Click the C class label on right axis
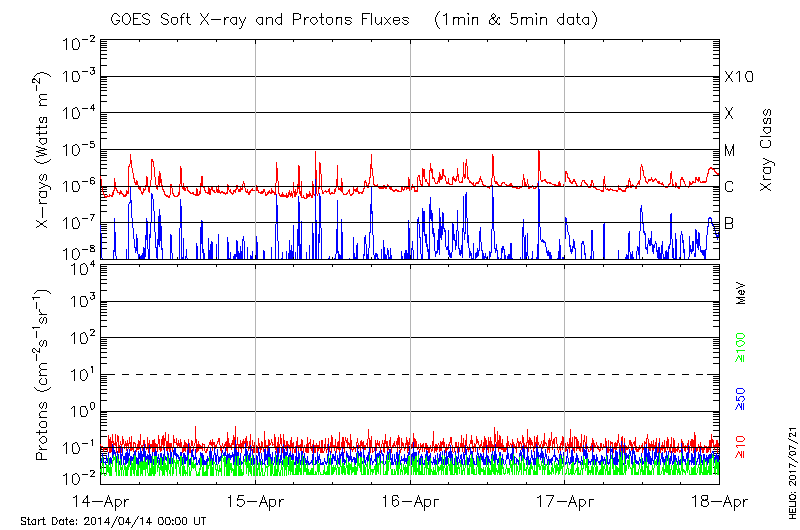Viewport: 800px width, 530px height. point(729,187)
